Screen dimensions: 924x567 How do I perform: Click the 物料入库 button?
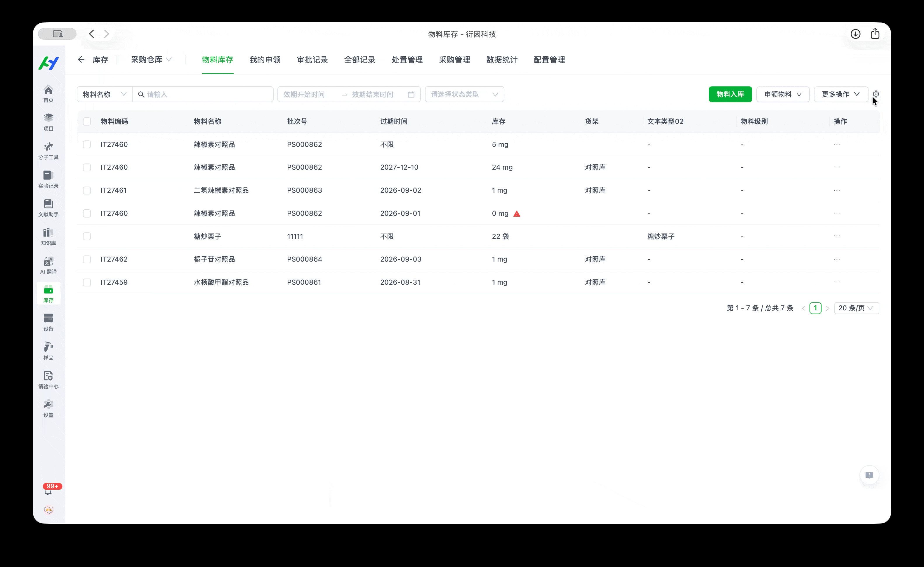730,94
